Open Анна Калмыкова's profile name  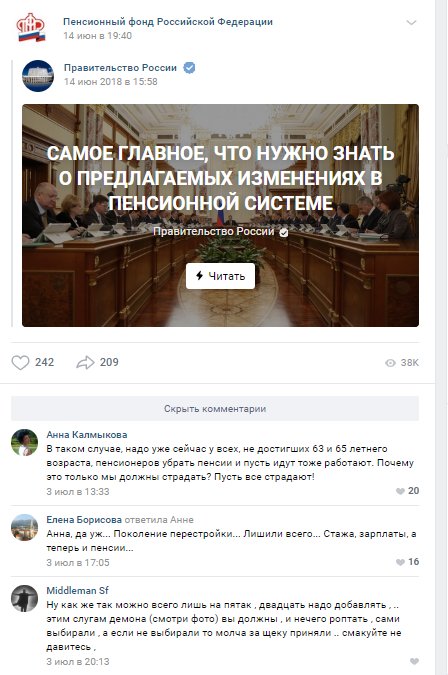[87, 434]
